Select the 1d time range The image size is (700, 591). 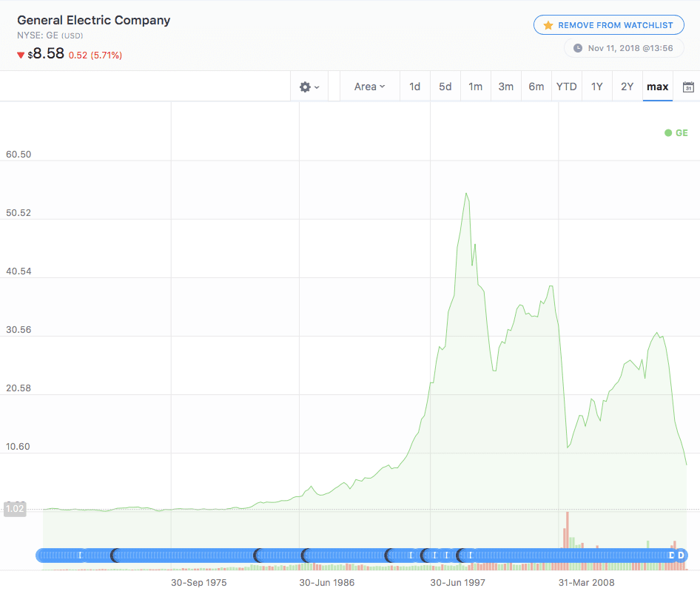point(414,87)
